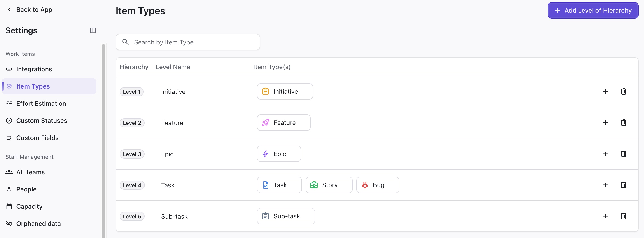The image size is (644, 238).
Task: Click the Level 5 hierarchy badge
Action: point(132,217)
